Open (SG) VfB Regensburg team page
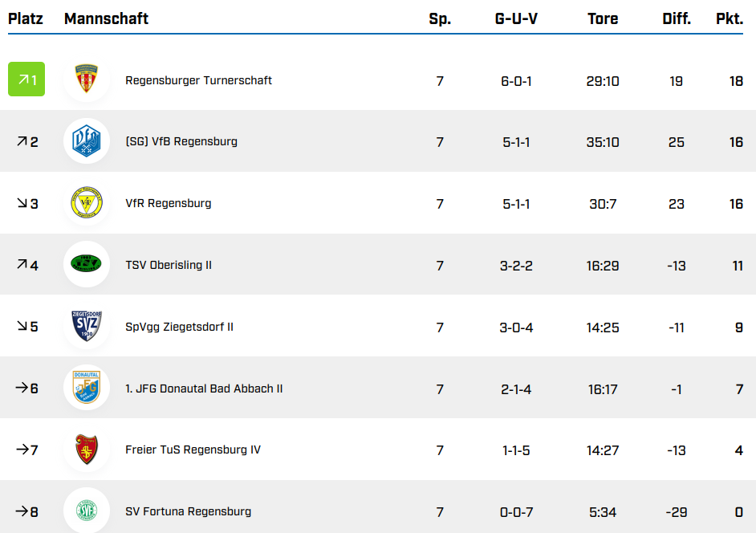The image size is (756, 533). [181, 142]
